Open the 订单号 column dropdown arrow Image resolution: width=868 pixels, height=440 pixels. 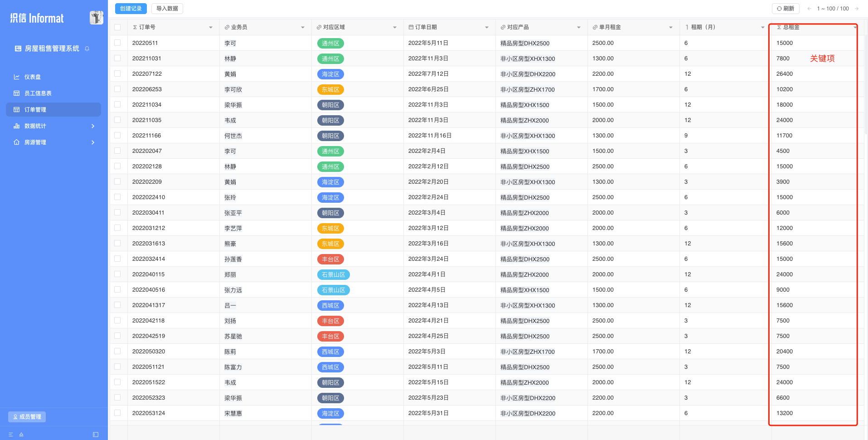(x=211, y=28)
